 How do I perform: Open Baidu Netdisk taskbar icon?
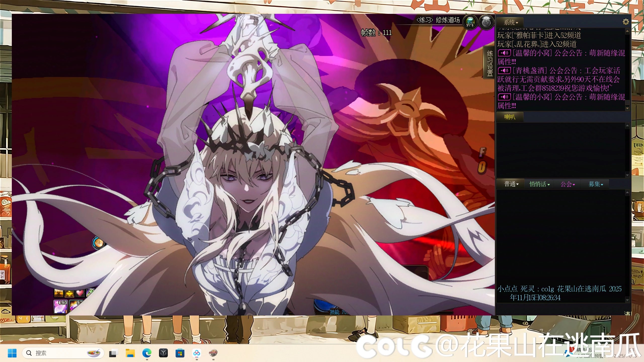197,353
